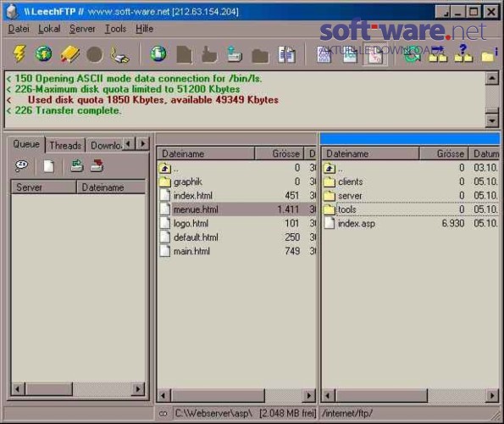This screenshot has height=424, width=504.
Task: Click the cable plug disconnect icon
Action: click(119, 54)
